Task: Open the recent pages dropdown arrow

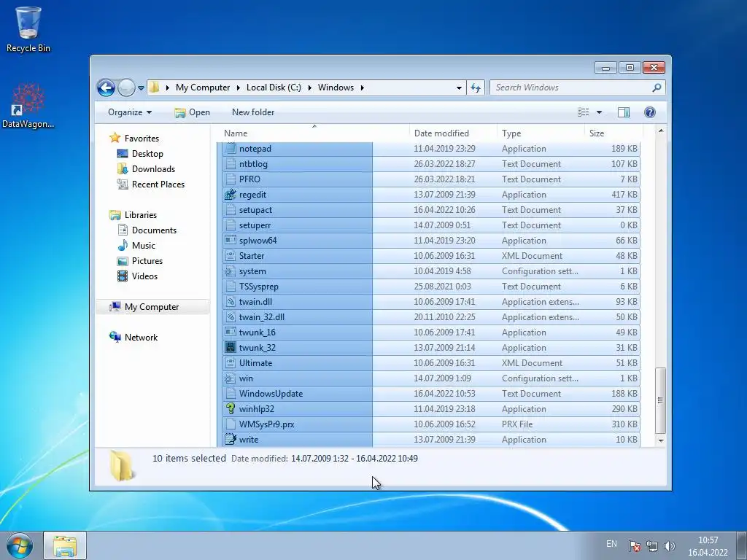Action: pyautogui.click(x=141, y=88)
